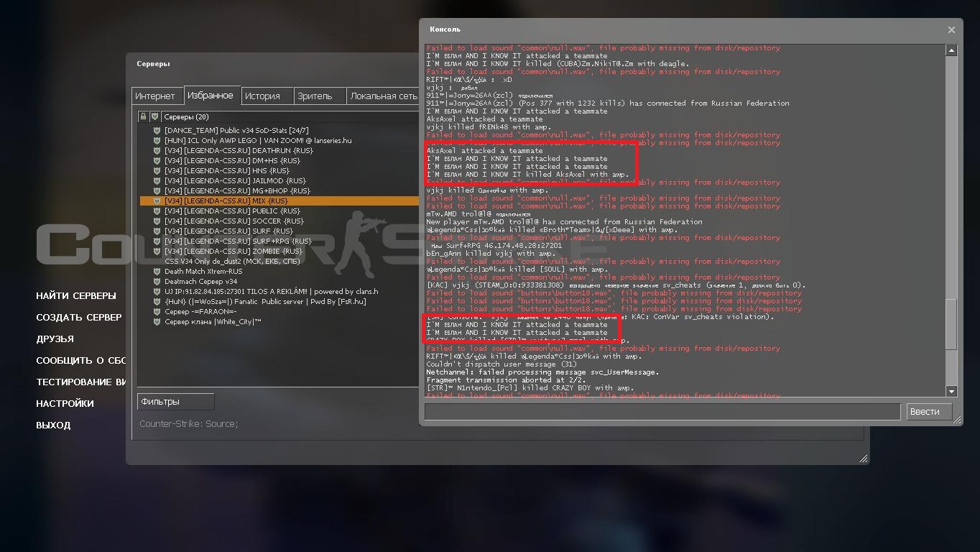Click the lock column header icon
Image resolution: width=980 pixels, height=552 pixels.
pos(143,116)
